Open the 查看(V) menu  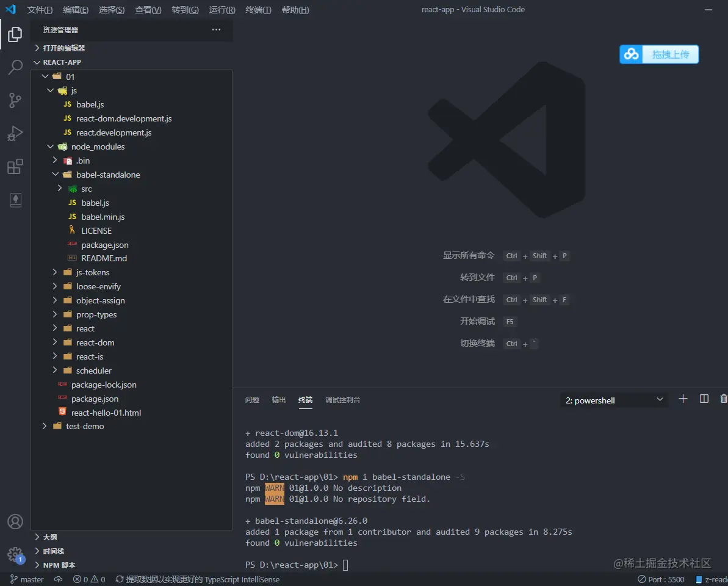[x=148, y=10]
